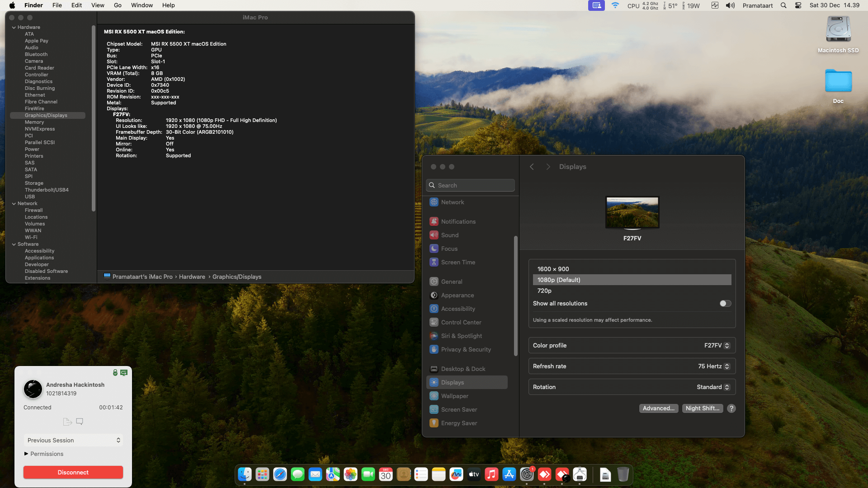Click the red Disconnect button

click(73, 472)
